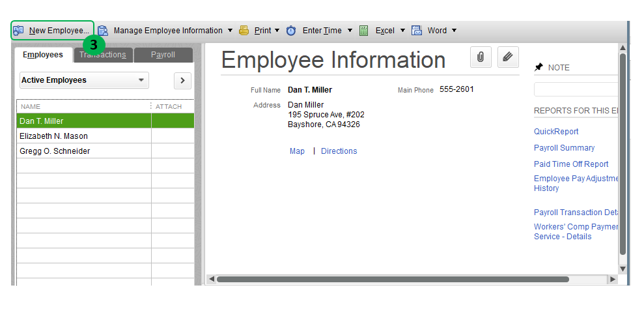Screen dimensions: 644x309
Task: Select employee Elizabeth N. Mason in list
Action: 105,136
